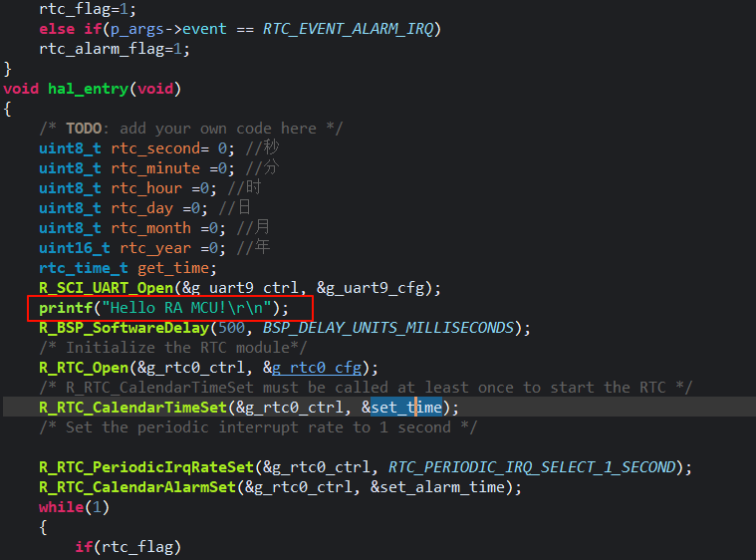Click the set_alarm_time argument
The height and width of the screenshot is (560, 756).
pyautogui.click(x=442, y=487)
